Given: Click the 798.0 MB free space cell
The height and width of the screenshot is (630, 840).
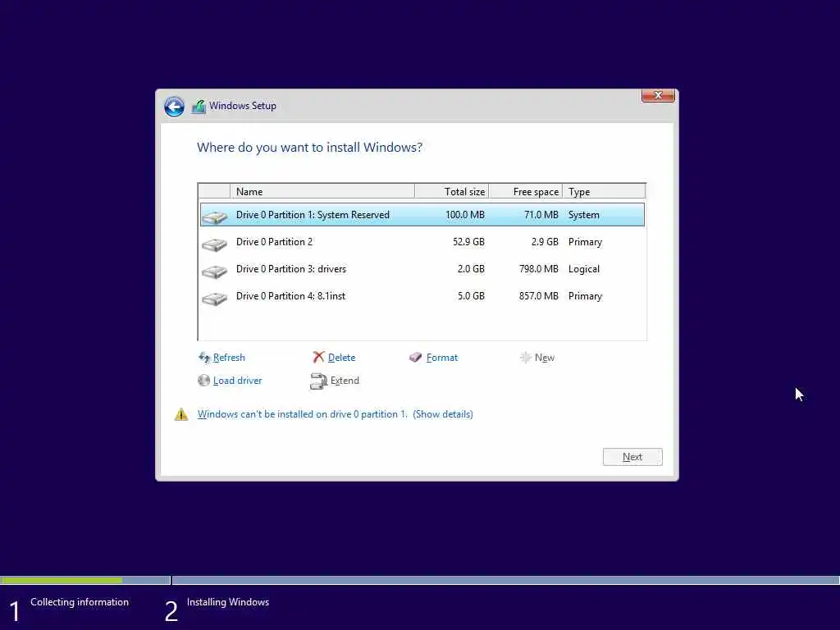Looking at the screenshot, I should click(x=538, y=269).
